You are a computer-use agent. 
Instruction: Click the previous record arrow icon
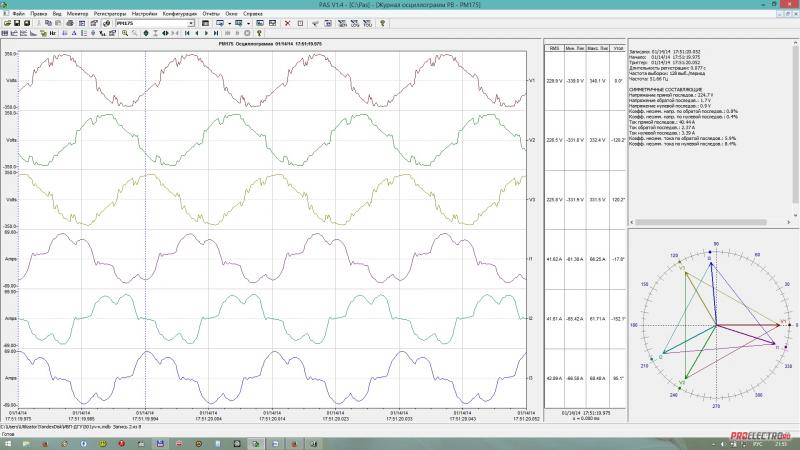pyautogui.click(x=197, y=33)
